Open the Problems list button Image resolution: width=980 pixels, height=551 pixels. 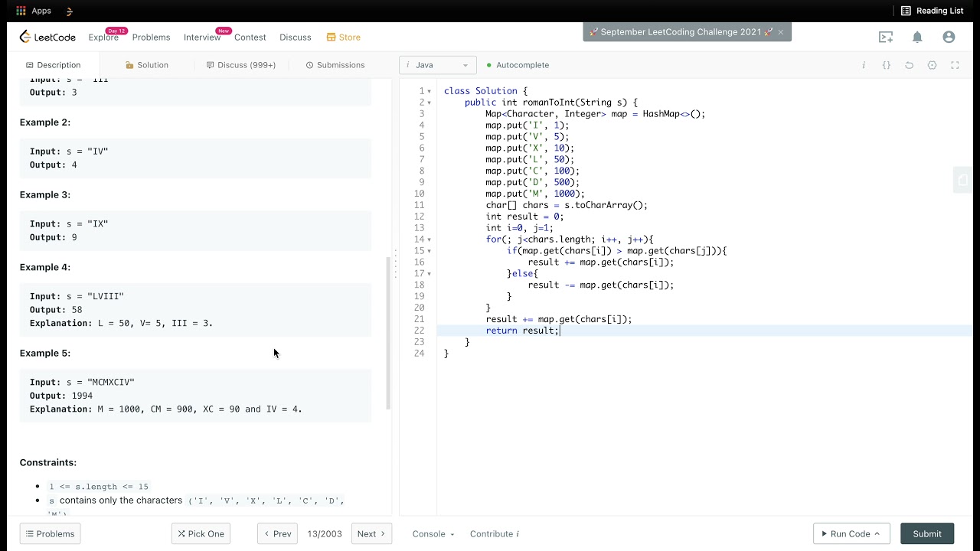(x=50, y=533)
